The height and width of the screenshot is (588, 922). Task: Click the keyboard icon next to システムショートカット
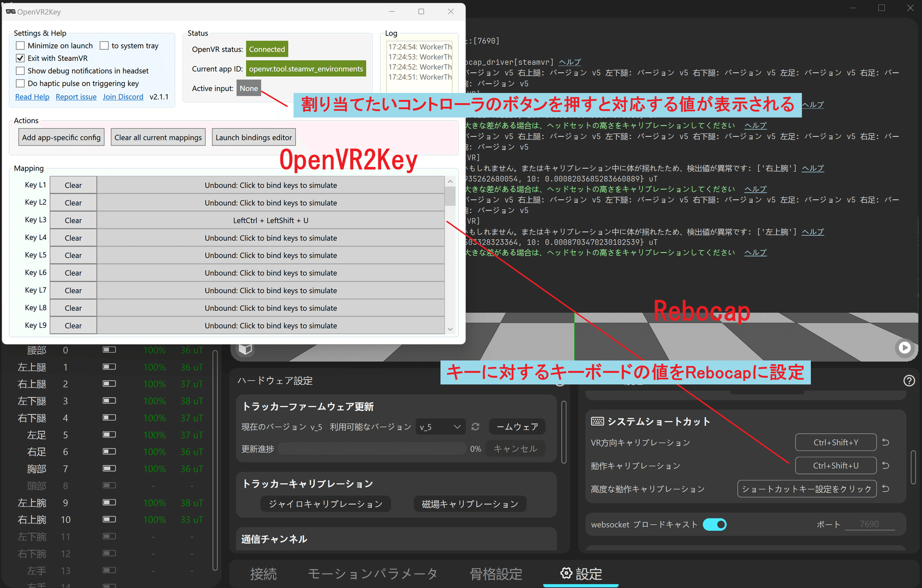click(x=597, y=421)
